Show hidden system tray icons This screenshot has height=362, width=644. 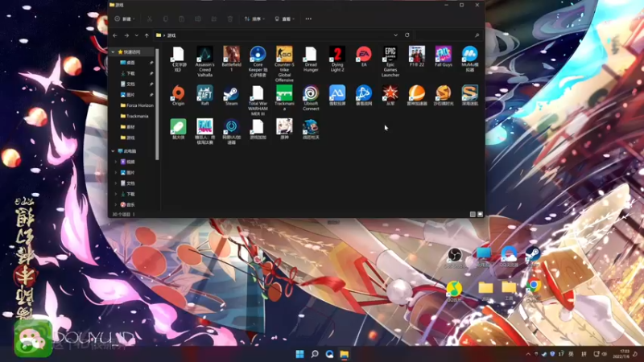click(x=528, y=354)
